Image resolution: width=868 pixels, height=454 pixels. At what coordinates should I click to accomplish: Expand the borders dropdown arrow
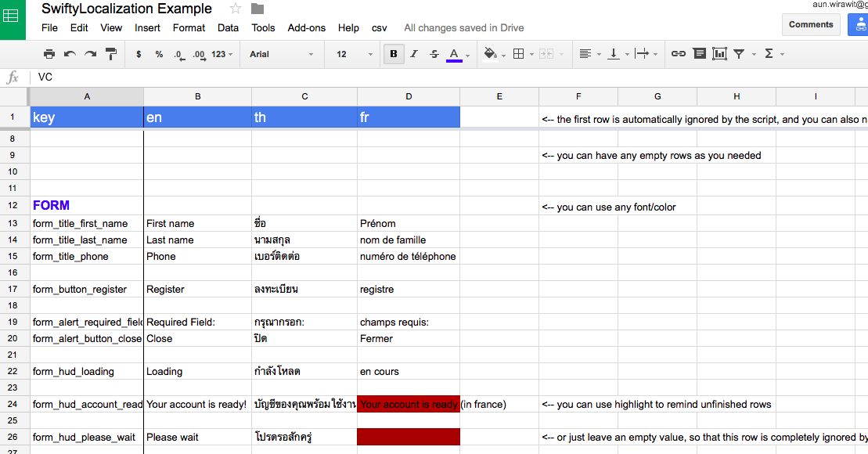[x=531, y=54]
